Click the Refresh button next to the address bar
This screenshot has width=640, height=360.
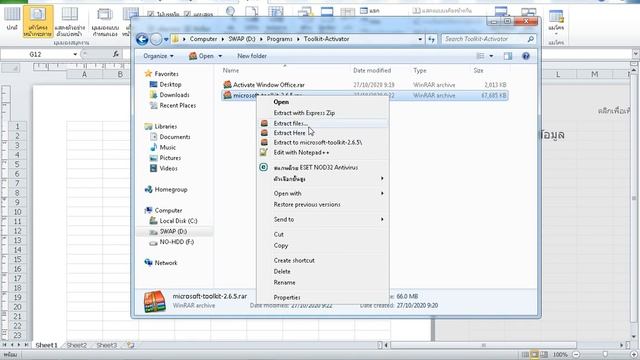pos(431,39)
